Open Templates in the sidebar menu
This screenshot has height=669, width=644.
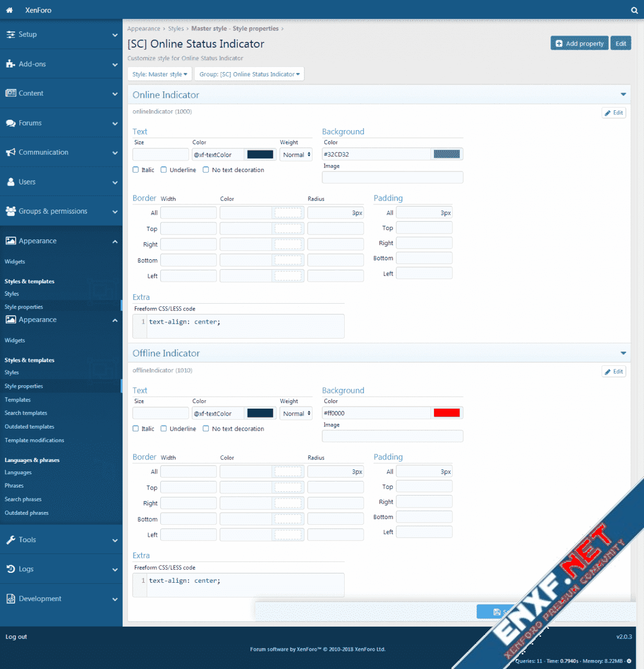18,400
